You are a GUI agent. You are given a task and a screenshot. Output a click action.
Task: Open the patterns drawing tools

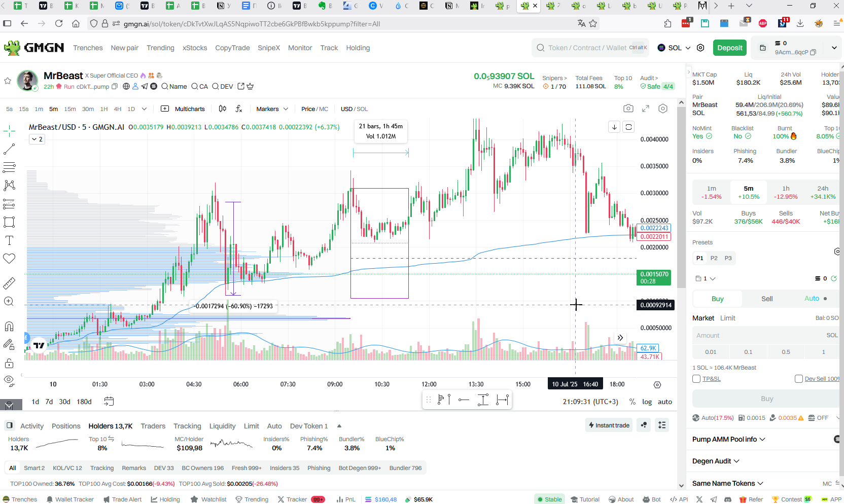pyautogui.click(x=9, y=186)
